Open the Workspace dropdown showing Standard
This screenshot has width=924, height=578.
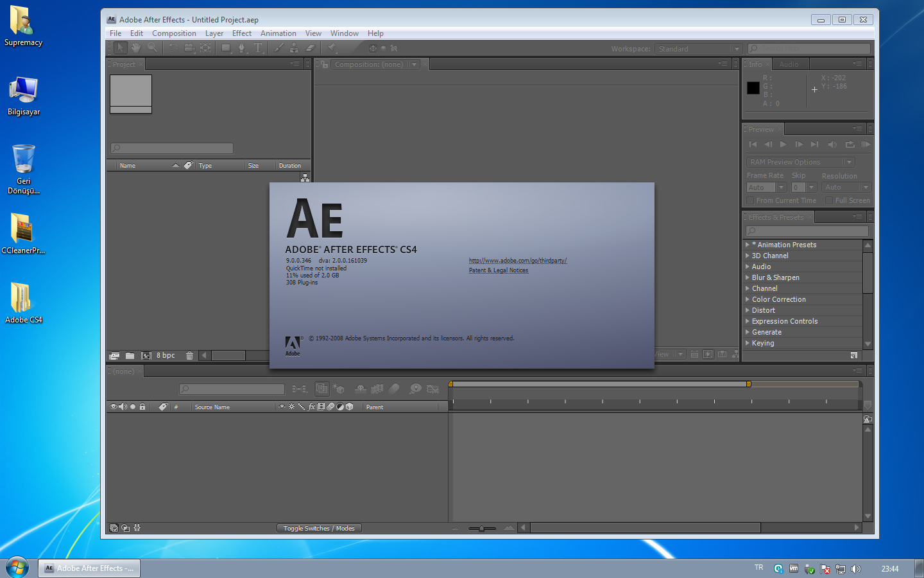(698, 48)
